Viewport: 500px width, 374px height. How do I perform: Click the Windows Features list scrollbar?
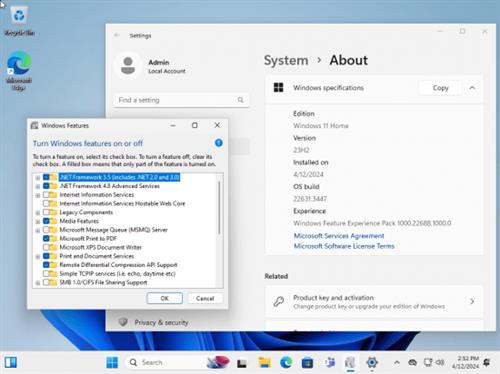click(x=219, y=208)
